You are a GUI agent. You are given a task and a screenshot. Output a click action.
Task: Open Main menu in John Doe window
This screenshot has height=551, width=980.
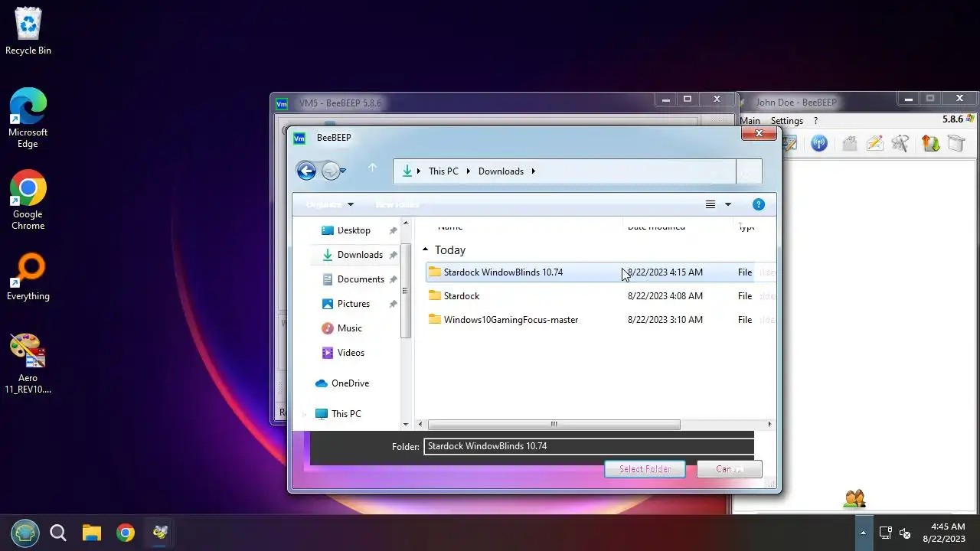coord(750,121)
